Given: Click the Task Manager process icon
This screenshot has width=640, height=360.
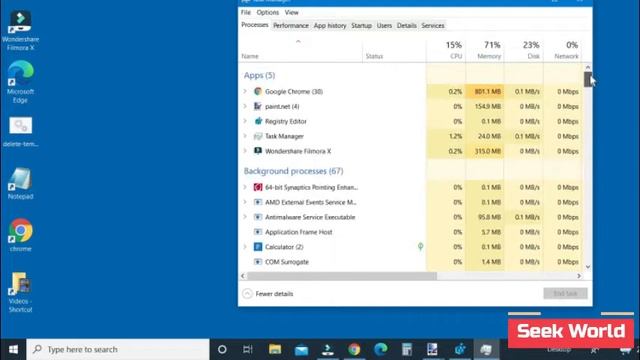Looking at the screenshot, I should point(258,136).
